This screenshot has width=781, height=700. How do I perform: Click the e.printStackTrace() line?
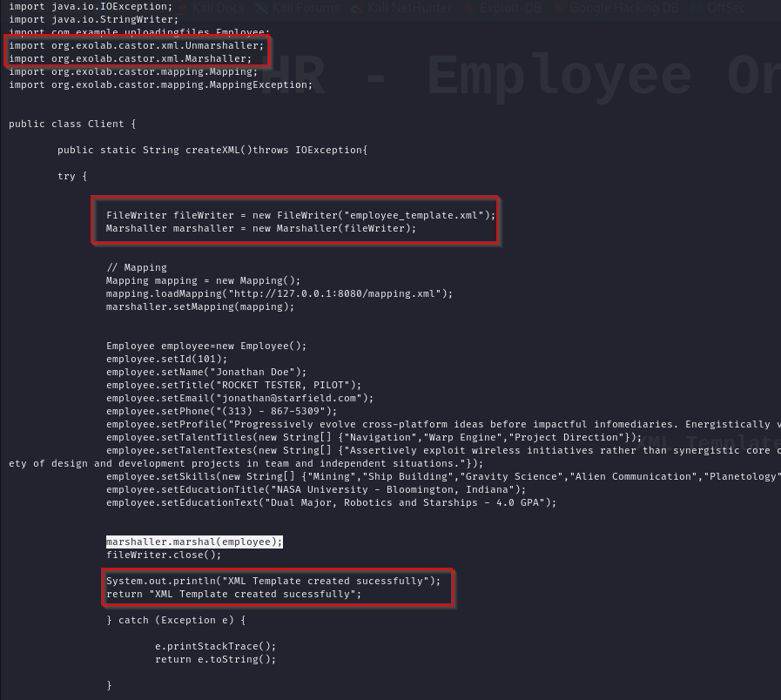215,646
